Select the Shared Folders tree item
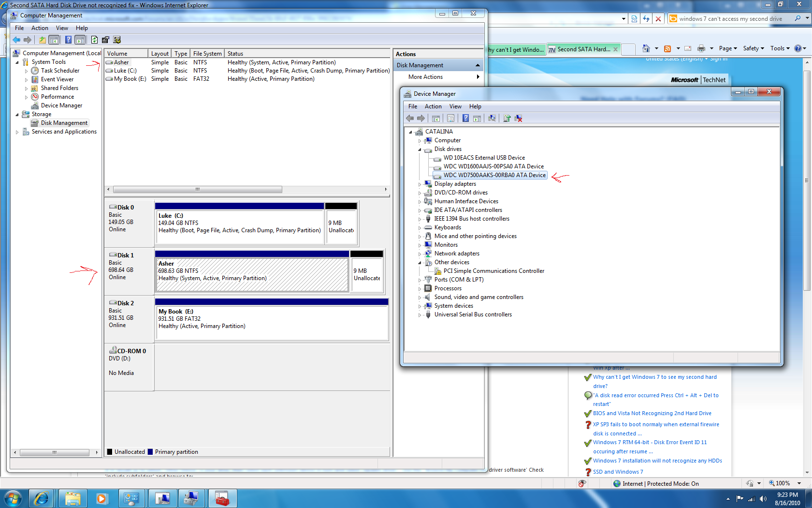 click(x=59, y=88)
